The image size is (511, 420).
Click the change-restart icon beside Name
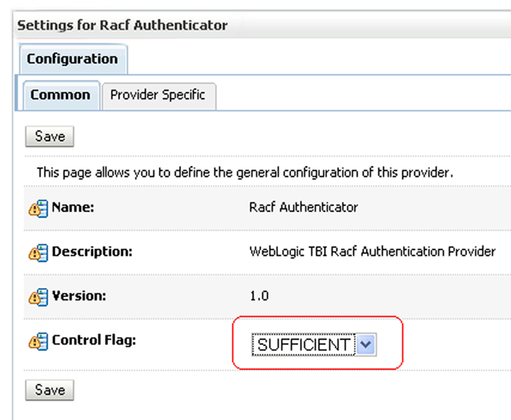[x=38, y=209]
